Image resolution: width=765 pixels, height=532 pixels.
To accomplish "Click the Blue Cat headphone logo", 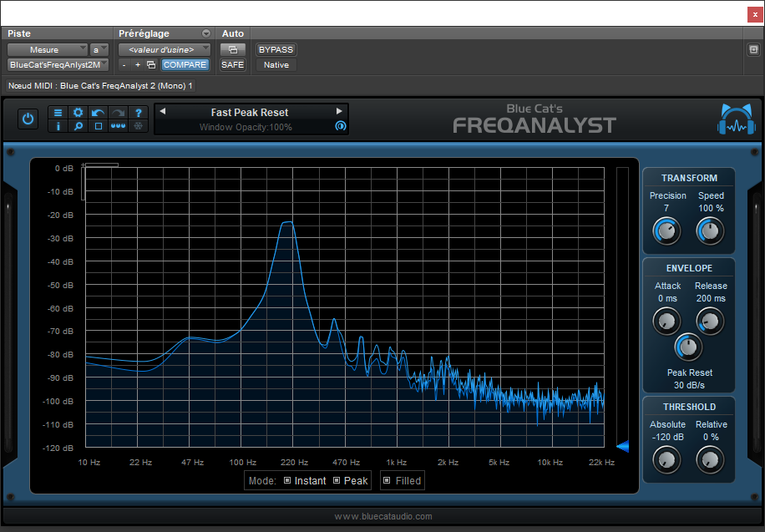I will coord(737,119).
